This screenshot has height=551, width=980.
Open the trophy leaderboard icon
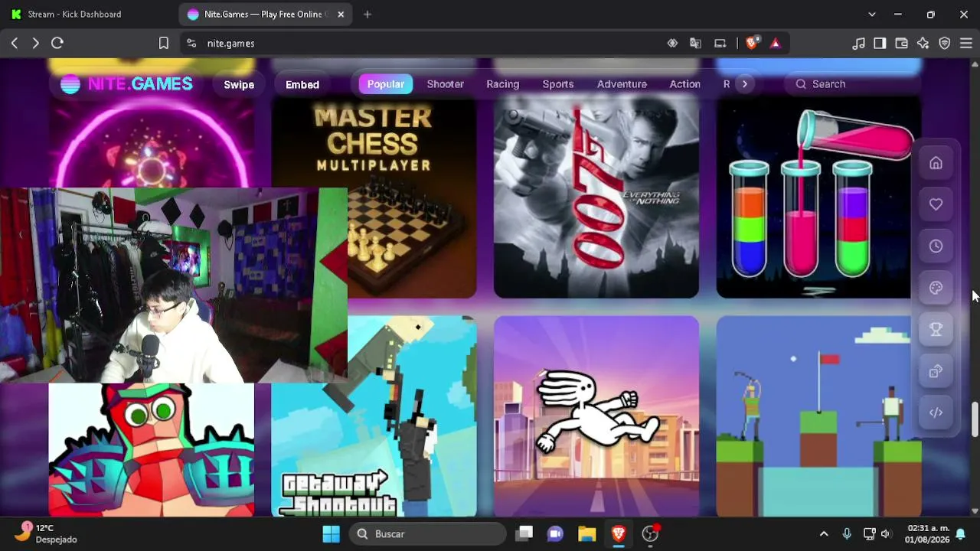936,330
